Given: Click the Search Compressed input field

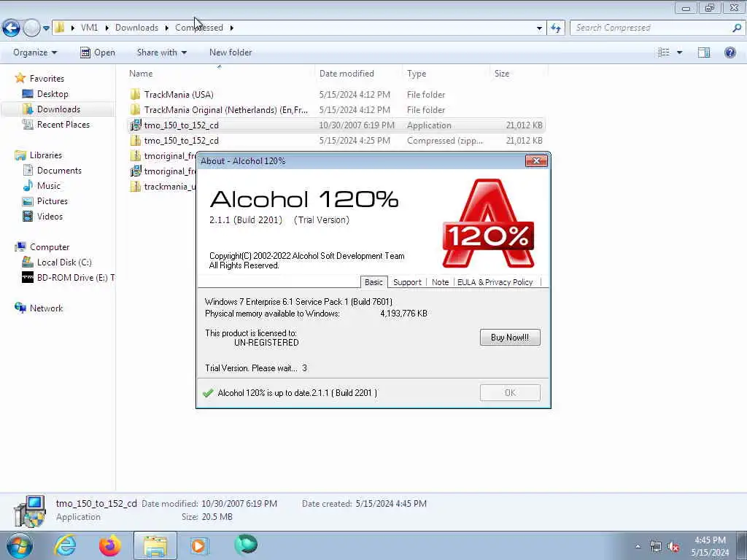Looking at the screenshot, I should (650, 28).
